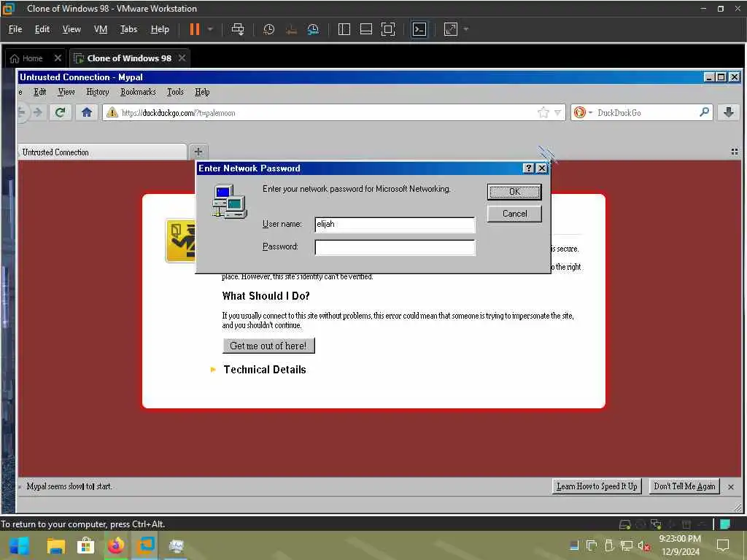Open the VMware Tabs menu
Screen dimensions: 747x560
pyautogui.click(x=128, y=29)
